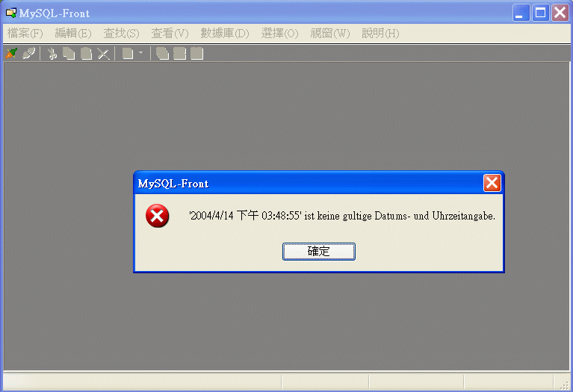The image size is (573, 392).
Task: Click the 確定 button in error dialog
Action: pyautogui.click(x=319, y=252)
